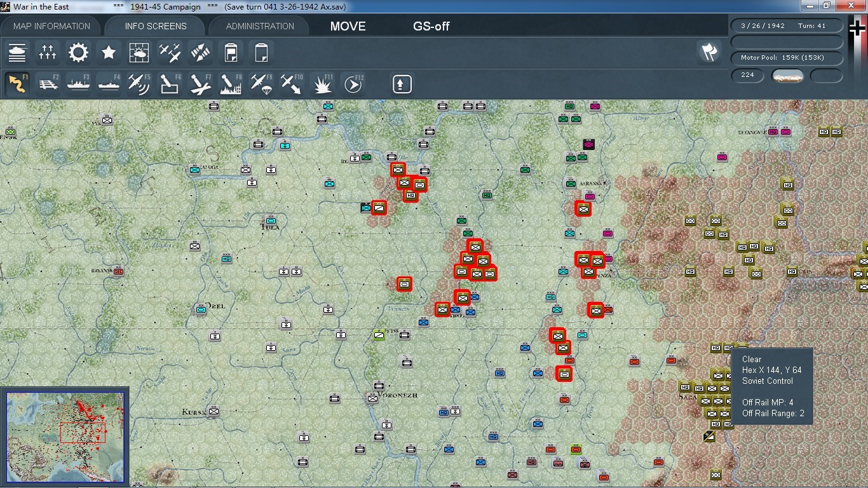Click the up-arrow toolbar collapse icon
The height and width of the screenshot is (488, 868).
(x=402, y=84)
